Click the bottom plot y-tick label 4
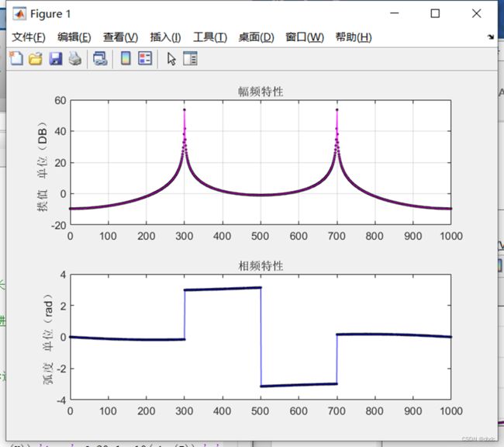This screenshot has width=504, height=447. [63, 275]
